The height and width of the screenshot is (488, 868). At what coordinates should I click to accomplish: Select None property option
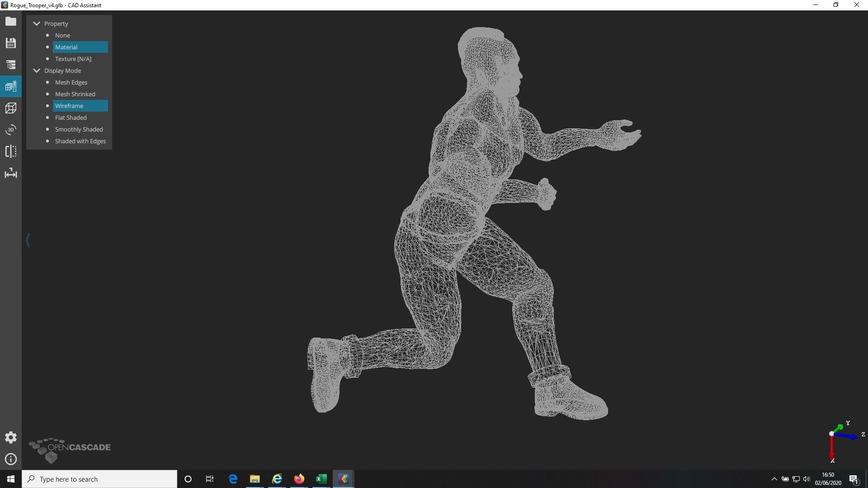click(62, 35)
